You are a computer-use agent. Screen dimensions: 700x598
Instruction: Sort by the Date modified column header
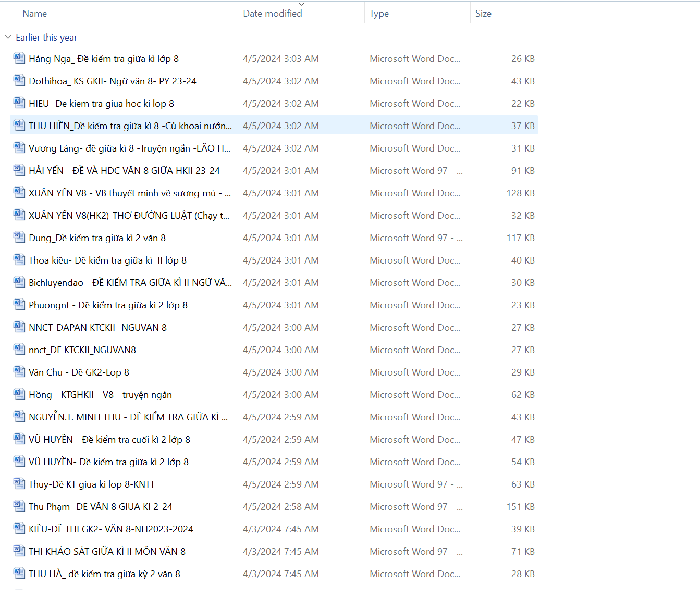tap(273, 14)
